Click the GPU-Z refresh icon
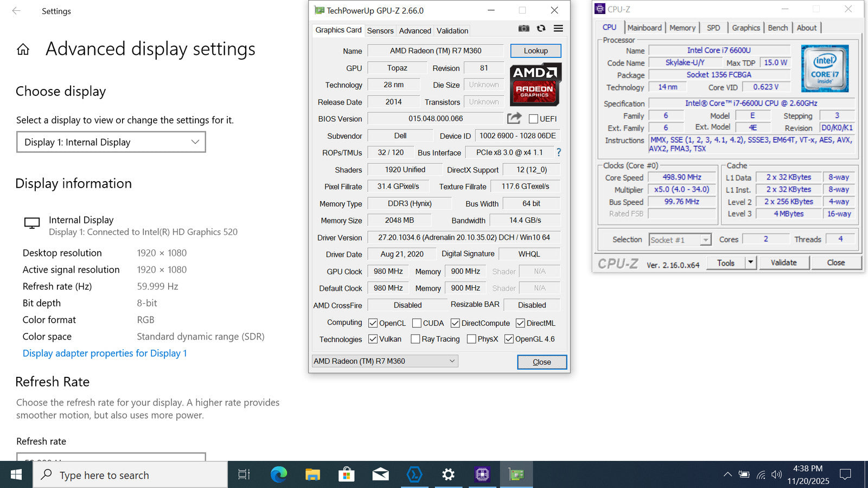This screenshot has height=488, width=868. click(x=541, y=29)
